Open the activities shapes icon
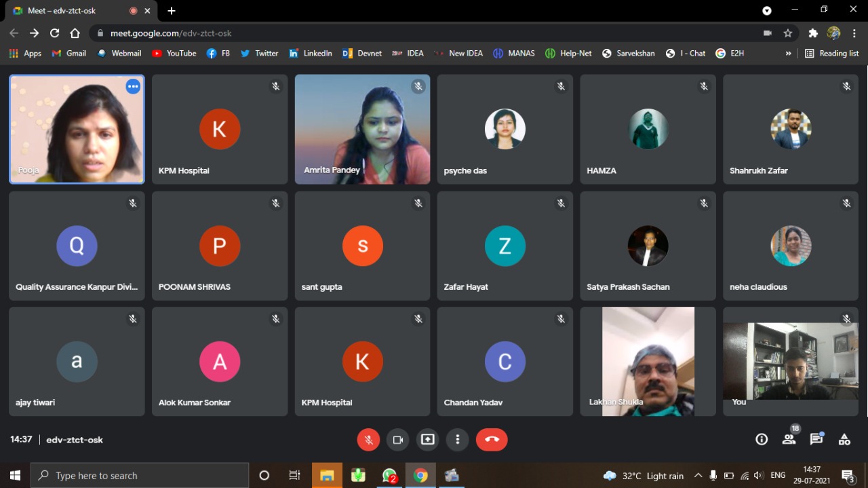This screenshot has width=868, height=488. click(844, 440)
